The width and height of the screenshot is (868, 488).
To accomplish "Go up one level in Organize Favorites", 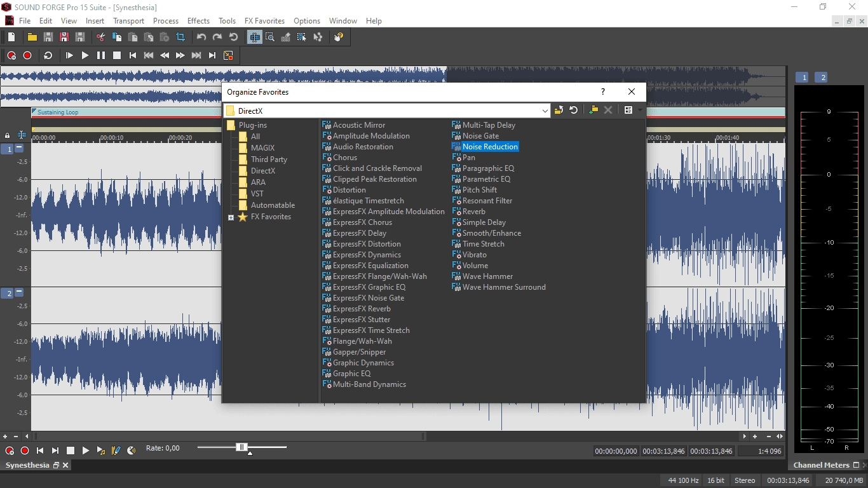I will coord(559,110).
